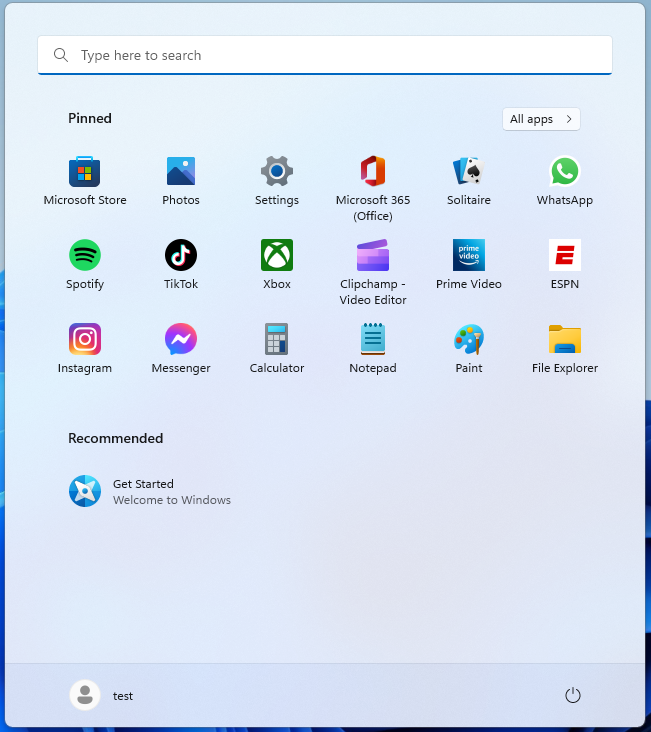Open Notepad
Screen dimensions: 651x732
pyautogui.click(x=373, y=349)
